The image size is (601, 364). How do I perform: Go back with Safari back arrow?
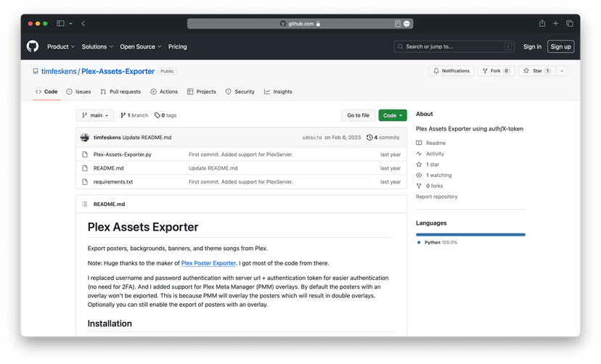click(x=83, y=23)
